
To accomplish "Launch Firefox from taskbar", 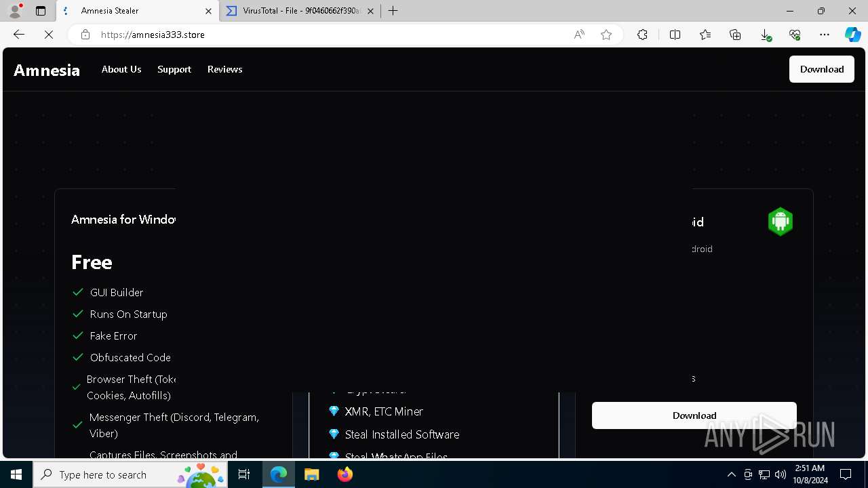I will tap(344, 474).
